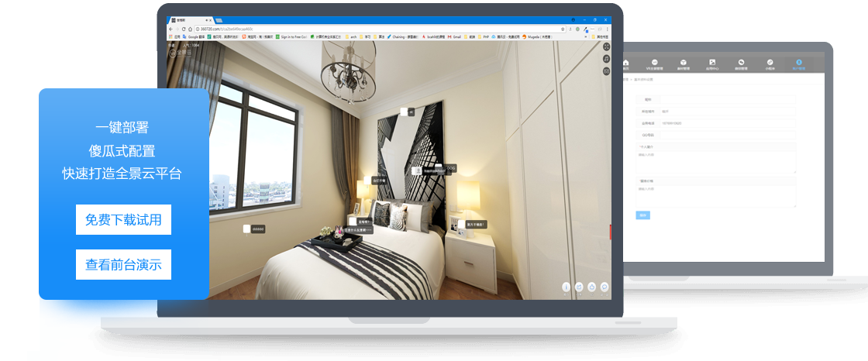The image size is (868, 361).
Task: Open comments with the speech bubble icon
Action: [x=604, y=287]
